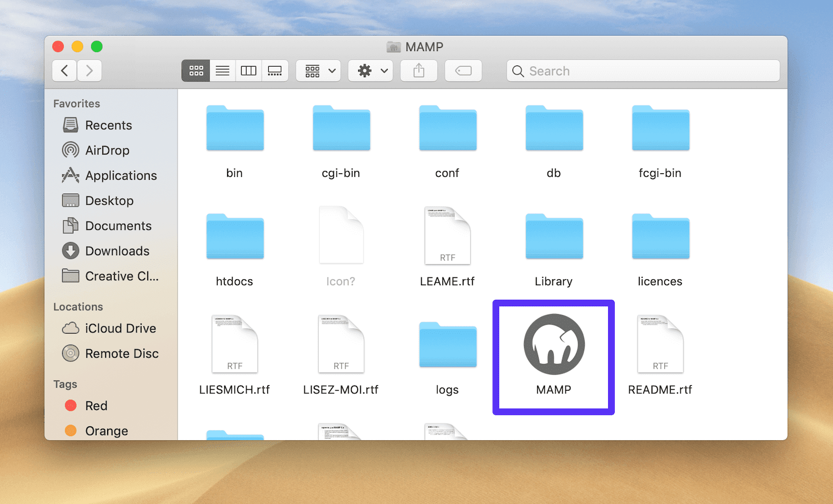Collapse the Favorites sidebar section
Screen dimensions: 833x504
(x=77, y=103)
